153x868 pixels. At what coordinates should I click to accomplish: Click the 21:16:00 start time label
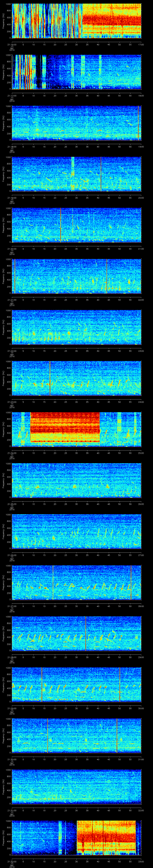[x=12, y=44]
